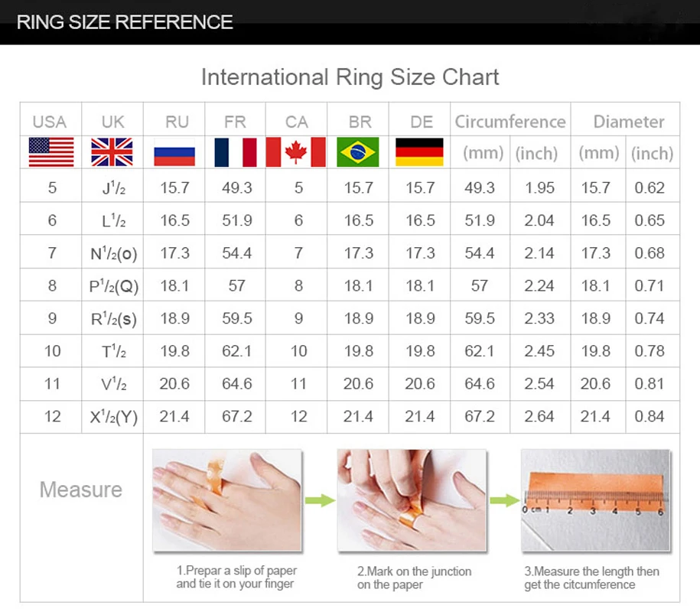Screen dimensions: 700x612
Task: Click the UK flag icon
Action: (x=112, y=151)
